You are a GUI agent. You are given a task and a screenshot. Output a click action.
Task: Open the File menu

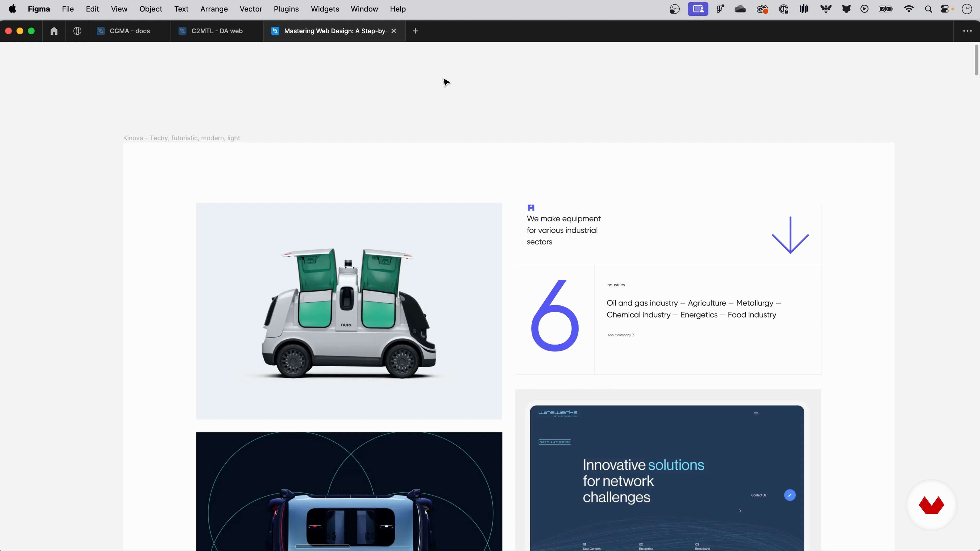pos(68,9)
